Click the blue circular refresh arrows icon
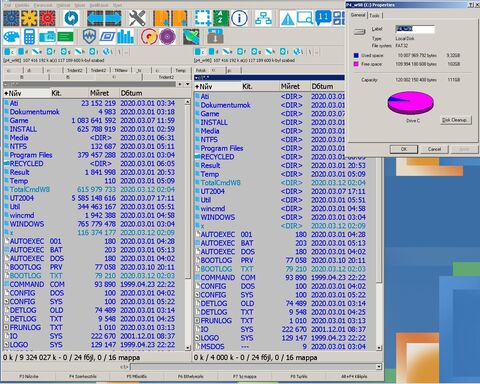Viewport: 480px width, 384px height. pyautogui.click(x=71, y=18)
